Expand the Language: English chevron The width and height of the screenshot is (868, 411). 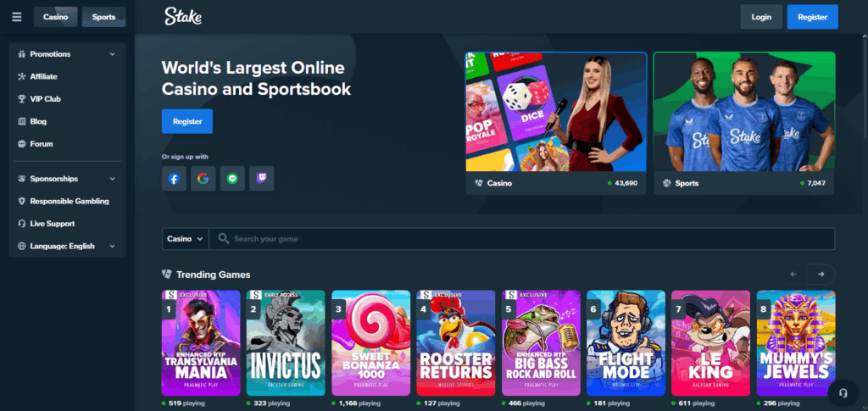click(x=113, y=246)
